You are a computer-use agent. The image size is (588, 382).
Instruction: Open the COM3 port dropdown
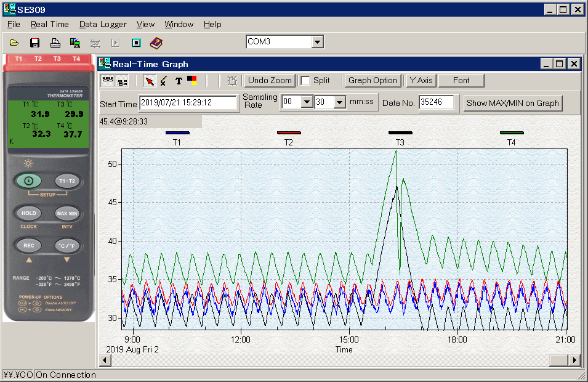click(317, 42)
